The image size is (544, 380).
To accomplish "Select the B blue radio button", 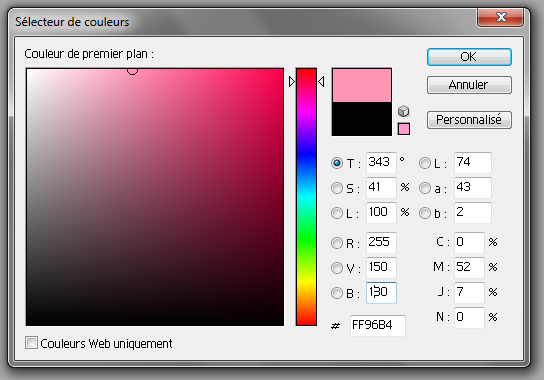I will (337, 293).
